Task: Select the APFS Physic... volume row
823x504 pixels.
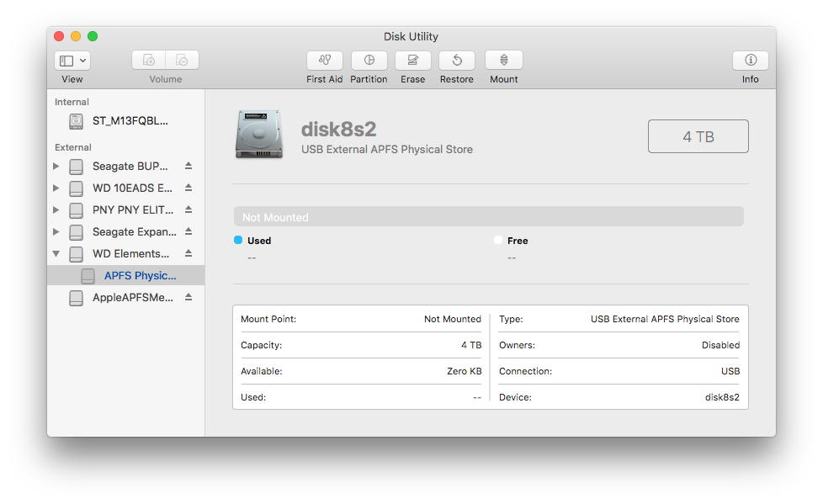Action: point(126,276)
